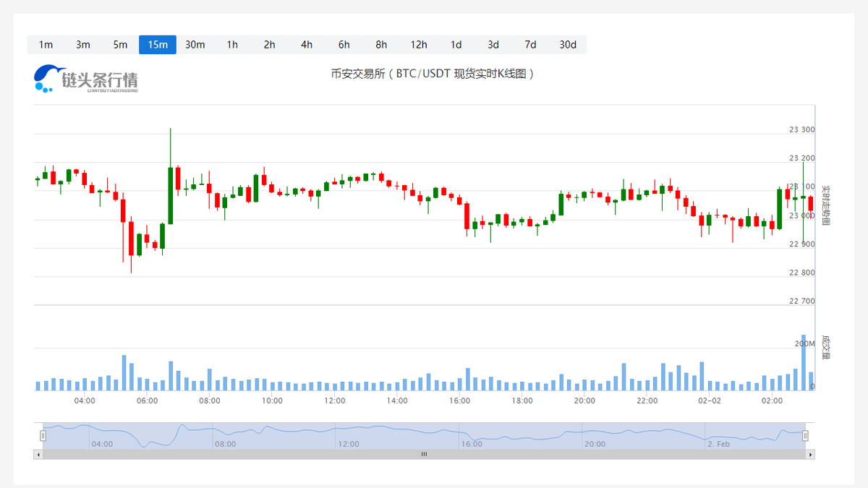Select the 1m timeframe tab
868x488 pixels.
pyautogui.click(x=45, y=44)
